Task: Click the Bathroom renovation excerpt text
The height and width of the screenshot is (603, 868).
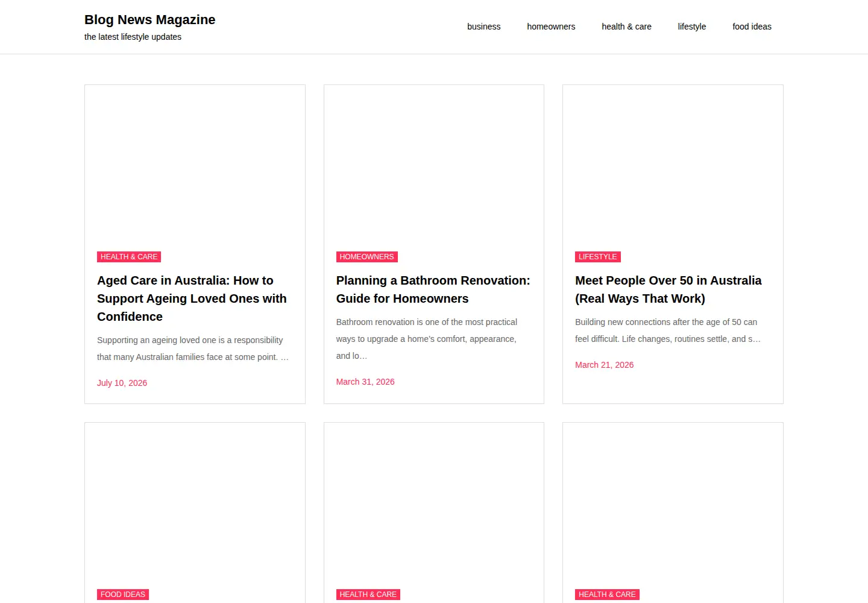Action: click(427, 339)
